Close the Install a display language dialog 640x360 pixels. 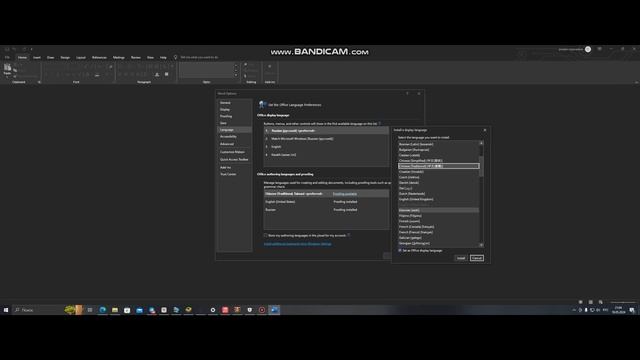tap(485, 130)
